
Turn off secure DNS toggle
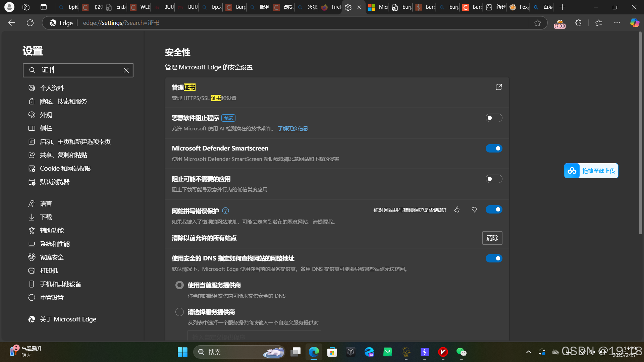click(494, 258)
